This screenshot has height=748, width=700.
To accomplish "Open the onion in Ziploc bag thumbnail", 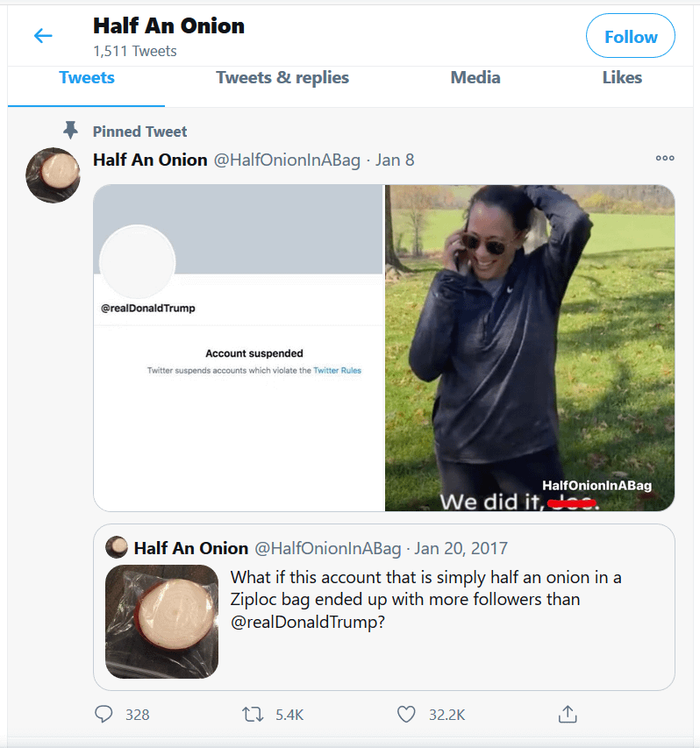I will click(x=161, y=622).
